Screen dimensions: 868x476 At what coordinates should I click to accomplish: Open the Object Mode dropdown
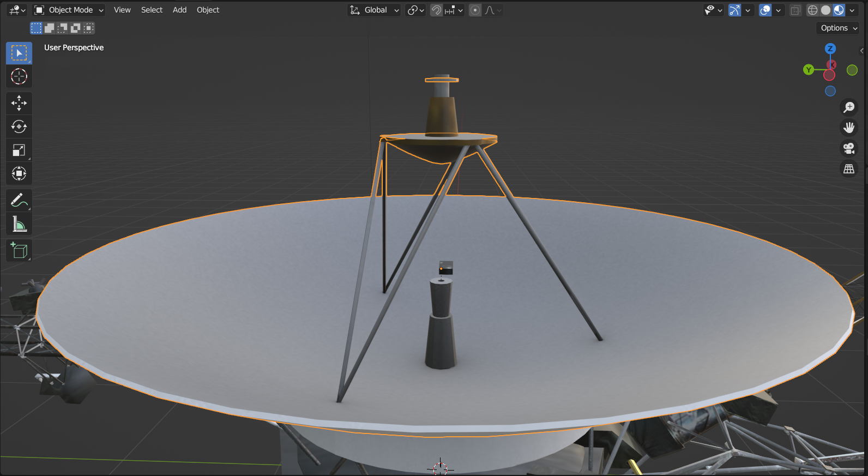pos(69,10)
